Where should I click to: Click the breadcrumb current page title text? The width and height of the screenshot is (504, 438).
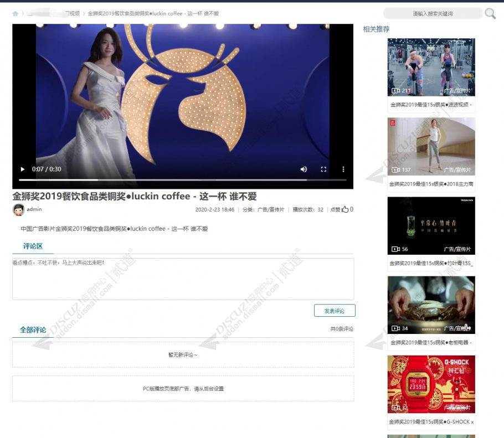[153, 13]
